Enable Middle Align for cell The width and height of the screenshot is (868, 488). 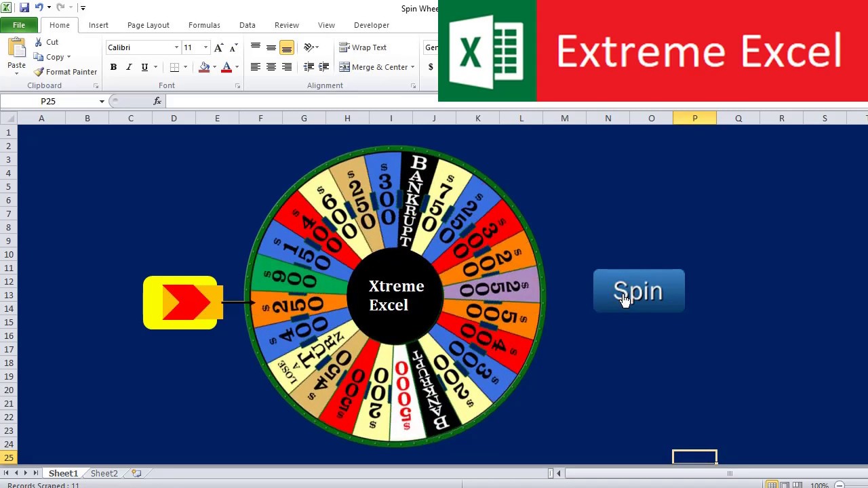coord(271,47)
